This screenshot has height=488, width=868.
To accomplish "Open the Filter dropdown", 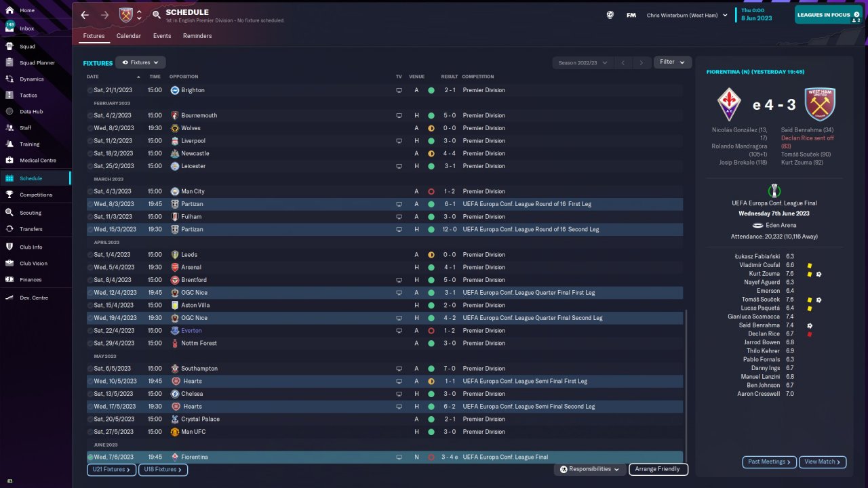I will pos(673,62).
